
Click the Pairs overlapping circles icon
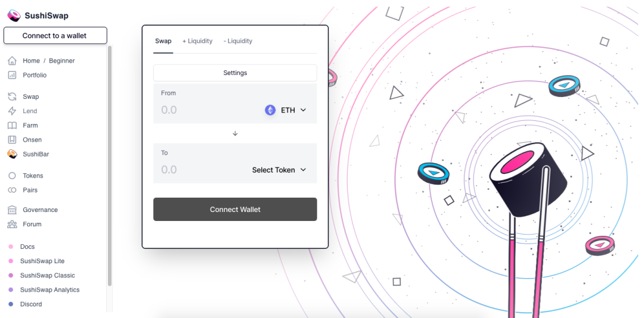13,190
